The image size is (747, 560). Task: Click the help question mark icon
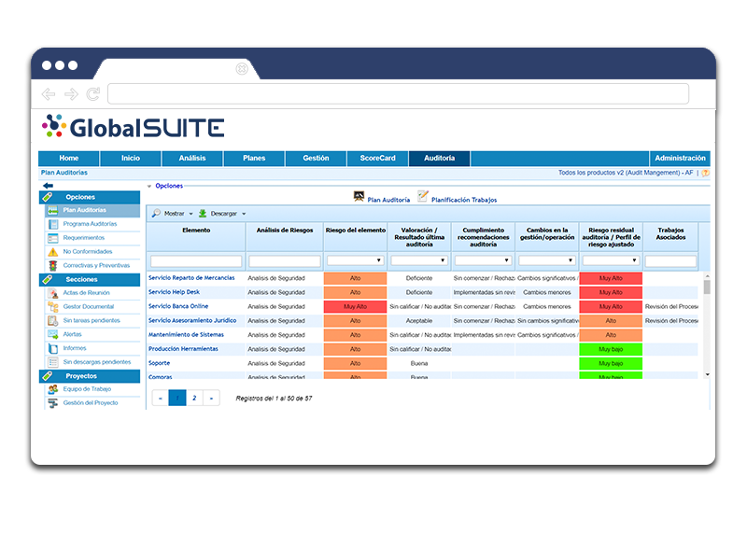click(x=705, y=173)
